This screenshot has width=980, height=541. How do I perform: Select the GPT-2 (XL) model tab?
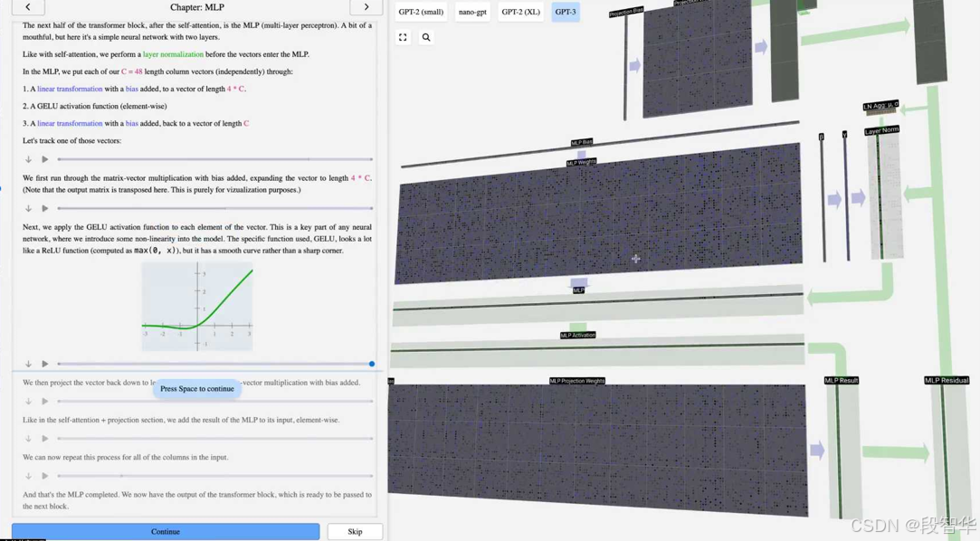point(520,12)
